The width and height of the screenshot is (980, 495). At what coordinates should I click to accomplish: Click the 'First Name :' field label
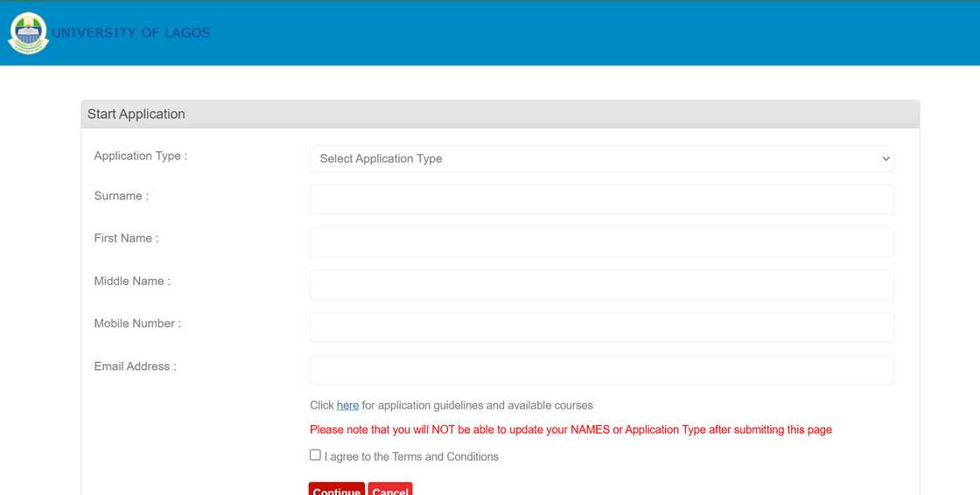click(x=126, y=238)
